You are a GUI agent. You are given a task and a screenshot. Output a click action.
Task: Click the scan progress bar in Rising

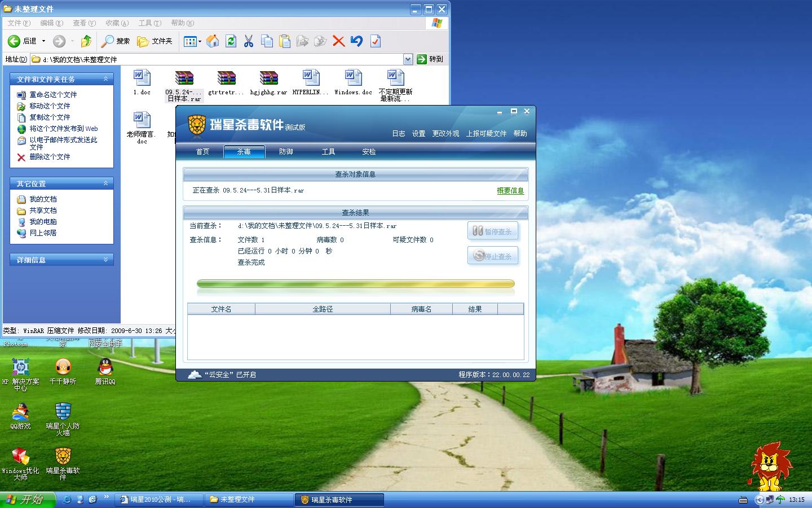click(355, 284)
